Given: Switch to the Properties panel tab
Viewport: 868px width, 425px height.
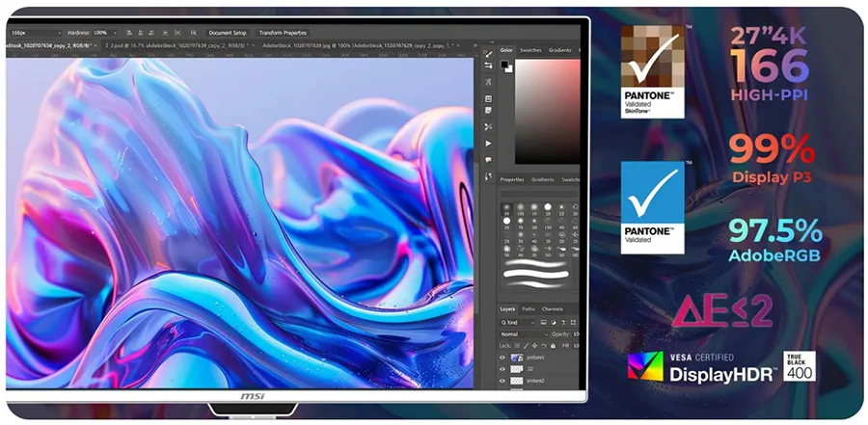Looking at the screenshot, I should click(x=512, y=180).
